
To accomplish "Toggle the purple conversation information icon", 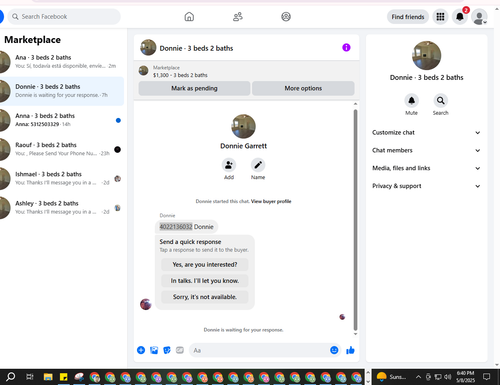I will [346, 48].
